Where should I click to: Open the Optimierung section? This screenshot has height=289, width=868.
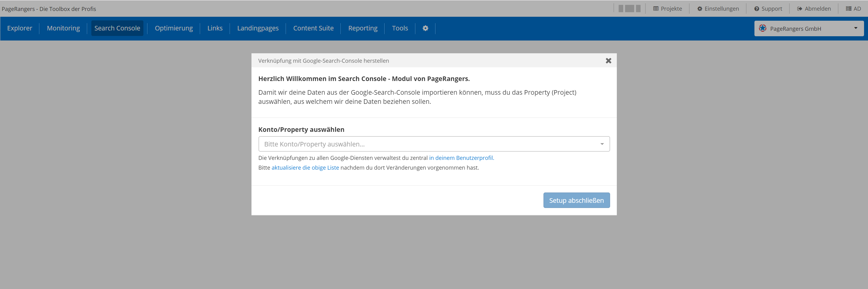(x=174, y=28)
